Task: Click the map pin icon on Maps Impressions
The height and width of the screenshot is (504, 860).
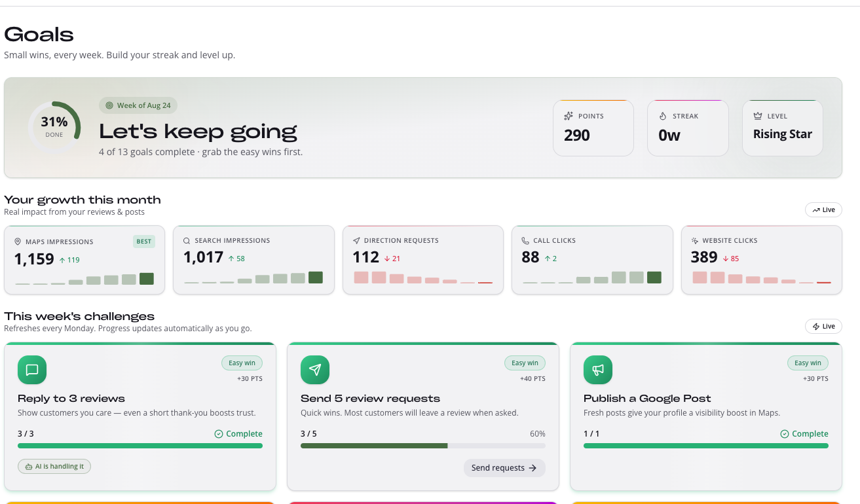Action: click(18, 242)
